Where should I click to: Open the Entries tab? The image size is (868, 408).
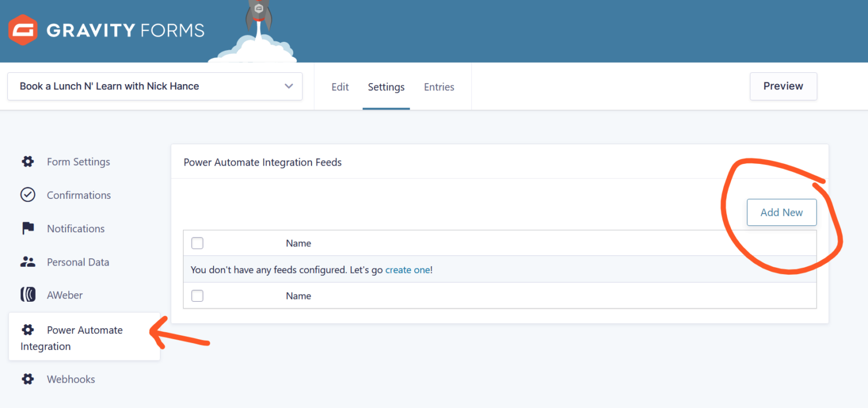pyautogui.click(x=439, y=86)
